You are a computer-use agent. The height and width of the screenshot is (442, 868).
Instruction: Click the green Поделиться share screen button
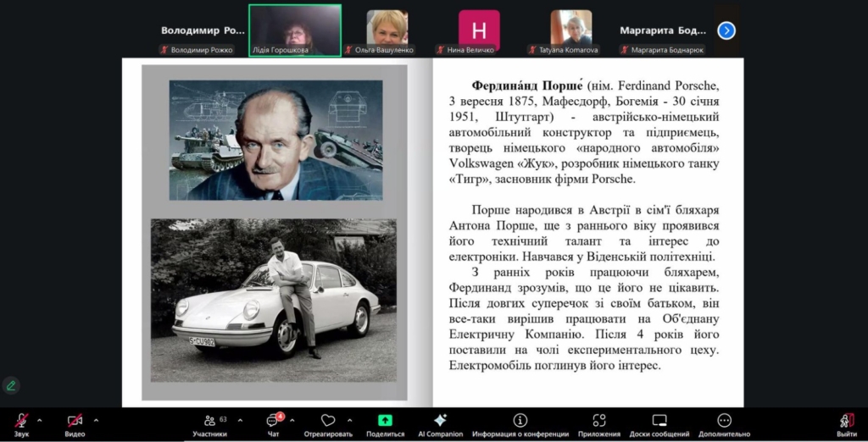[385, 422]
